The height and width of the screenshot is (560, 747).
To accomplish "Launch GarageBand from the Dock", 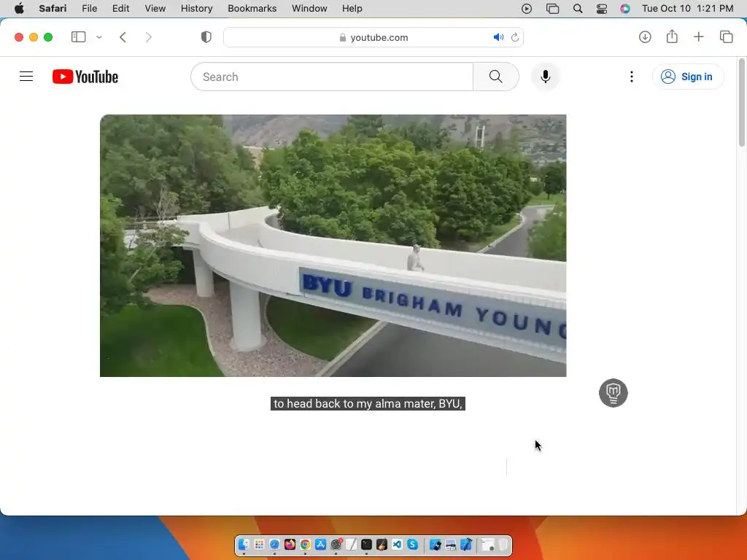I will click(x=382, y=544).
